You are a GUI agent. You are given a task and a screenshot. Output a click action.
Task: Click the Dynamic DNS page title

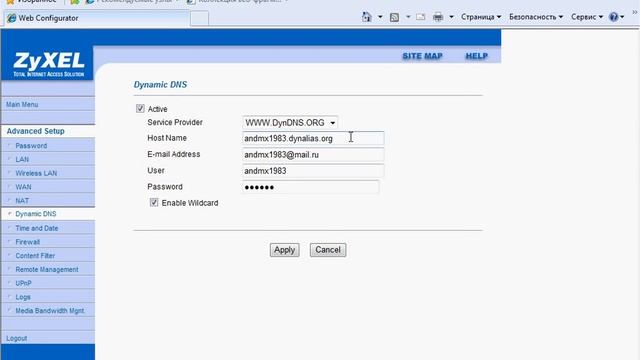(x=160, y=84)
